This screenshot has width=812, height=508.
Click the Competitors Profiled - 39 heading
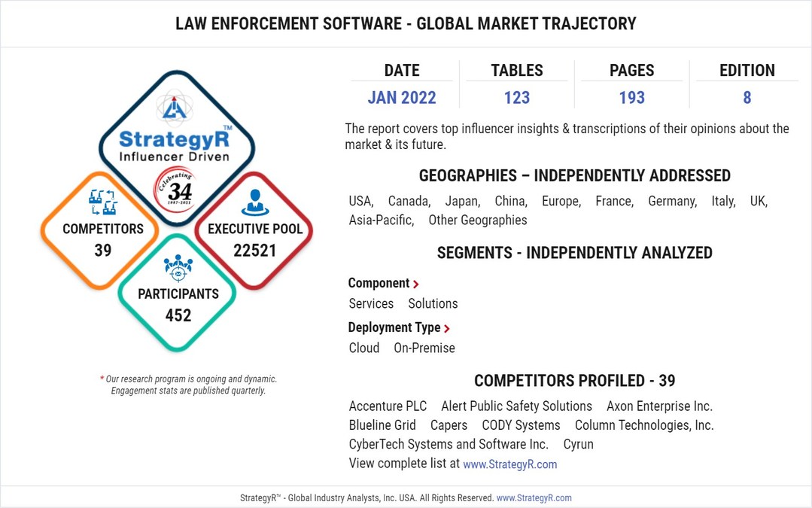tap(575, 381)
